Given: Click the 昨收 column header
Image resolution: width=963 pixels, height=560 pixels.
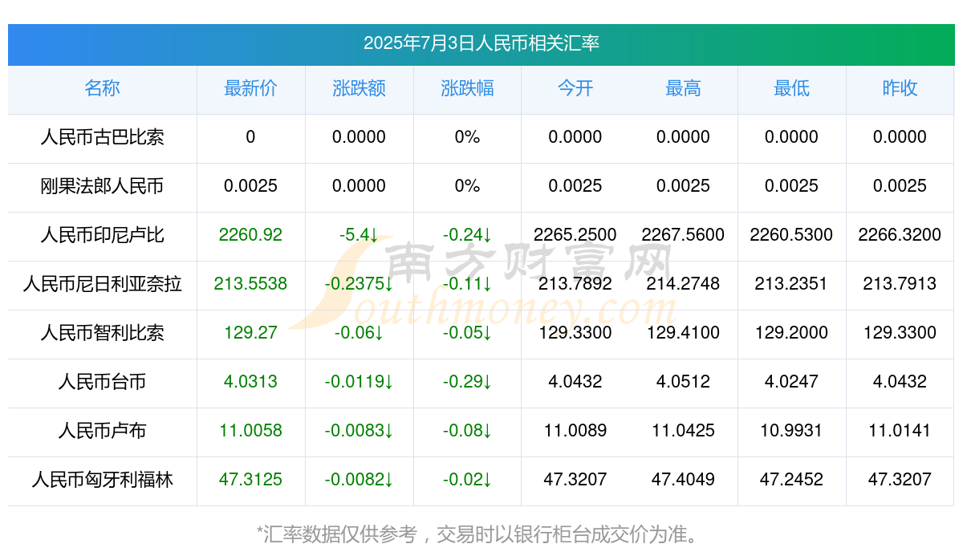Looking at the screenshot, I should pos(900,88).
